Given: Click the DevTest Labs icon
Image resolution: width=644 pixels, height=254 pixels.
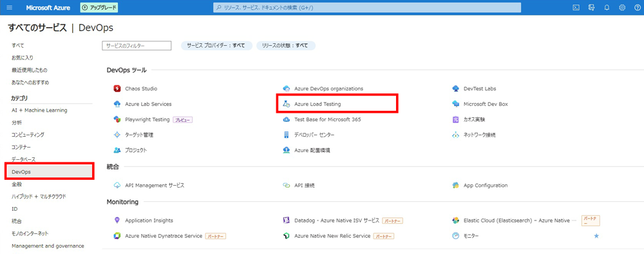Looking at the screenshot, I should [x=455, y=88].
